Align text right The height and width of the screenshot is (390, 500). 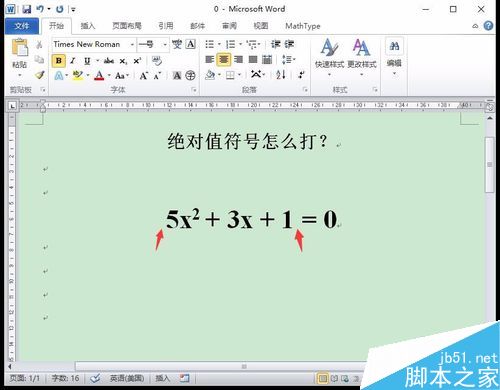[238, 60]
